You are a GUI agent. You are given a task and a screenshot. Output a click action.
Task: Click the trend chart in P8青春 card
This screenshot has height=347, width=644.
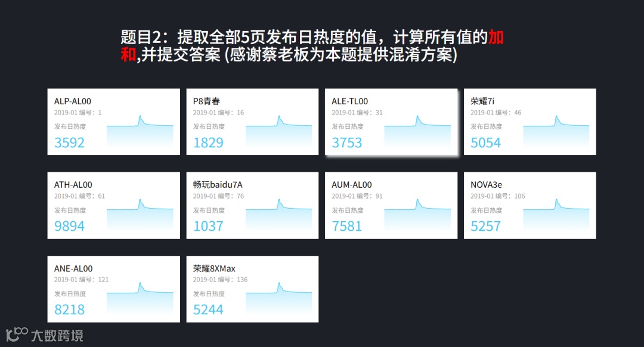tap(279, 131)
